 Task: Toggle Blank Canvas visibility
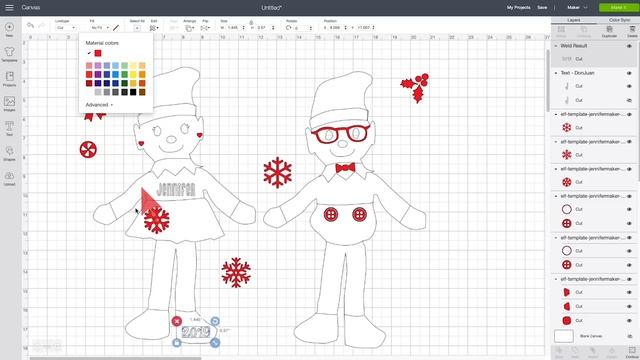click(629, 336)
